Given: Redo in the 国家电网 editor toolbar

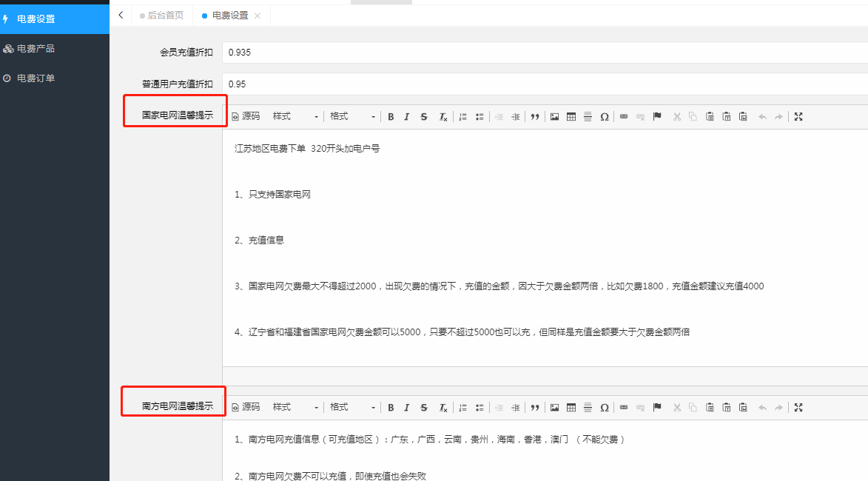Looking at the screenshot, I should (779, 117).
